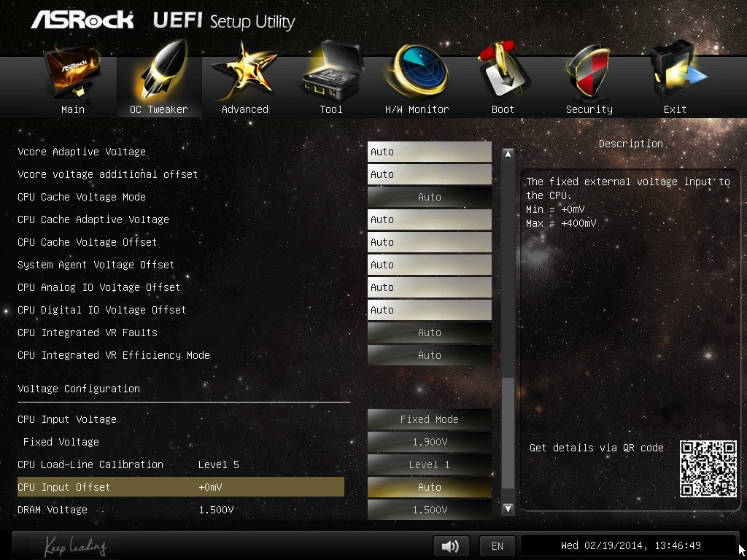
Task: Click the Level 5 current value
Action: (x=219, y=464)
